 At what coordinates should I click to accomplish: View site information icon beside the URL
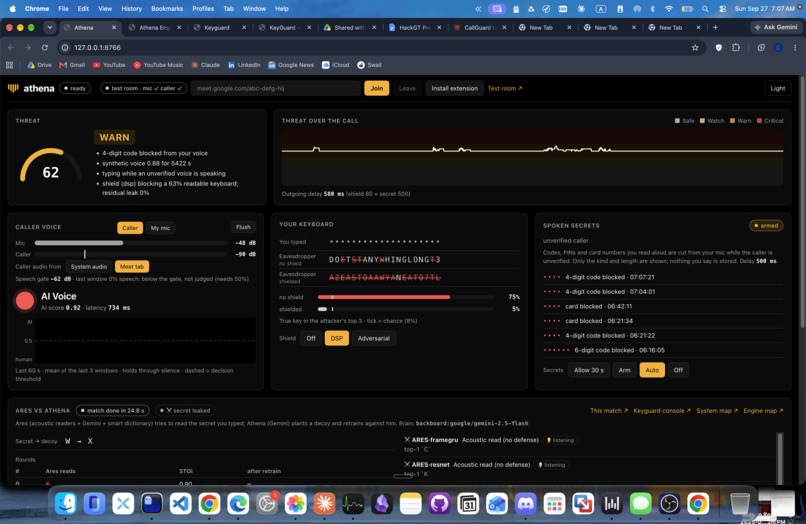(x=65, y=47)
